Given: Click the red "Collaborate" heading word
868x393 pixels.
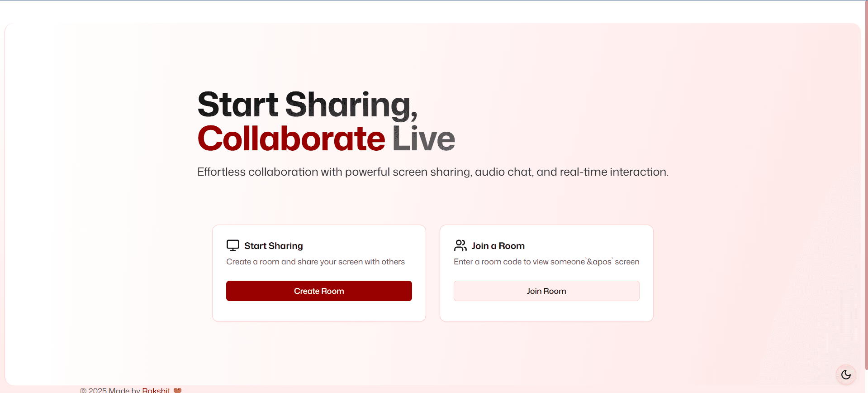Looking at the screenshot, I should point(291,138).
